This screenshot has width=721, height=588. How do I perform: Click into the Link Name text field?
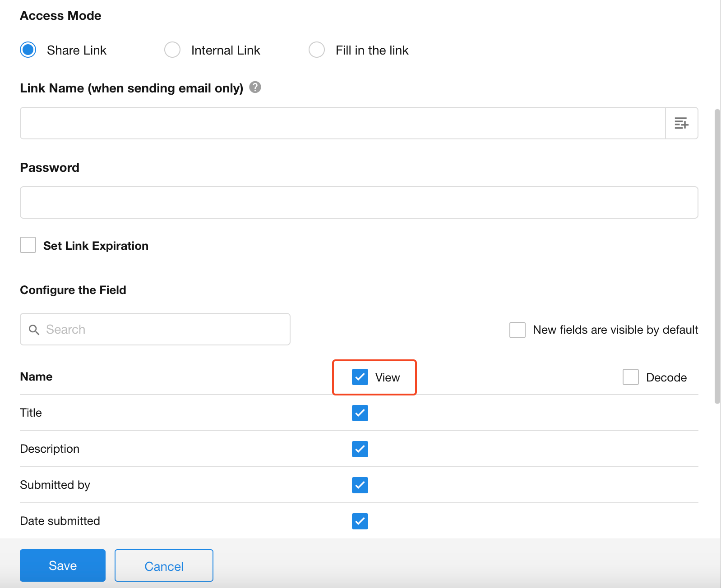click(342, 123)
